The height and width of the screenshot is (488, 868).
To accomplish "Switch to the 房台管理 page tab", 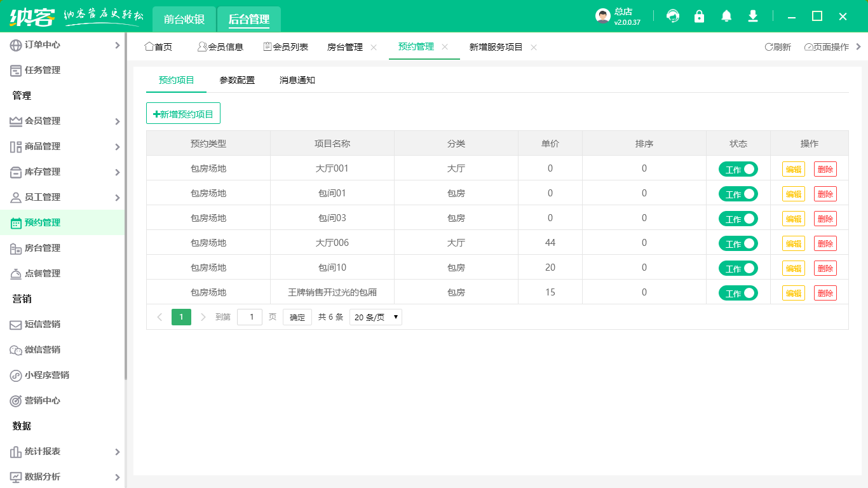I will coord(345,47).
